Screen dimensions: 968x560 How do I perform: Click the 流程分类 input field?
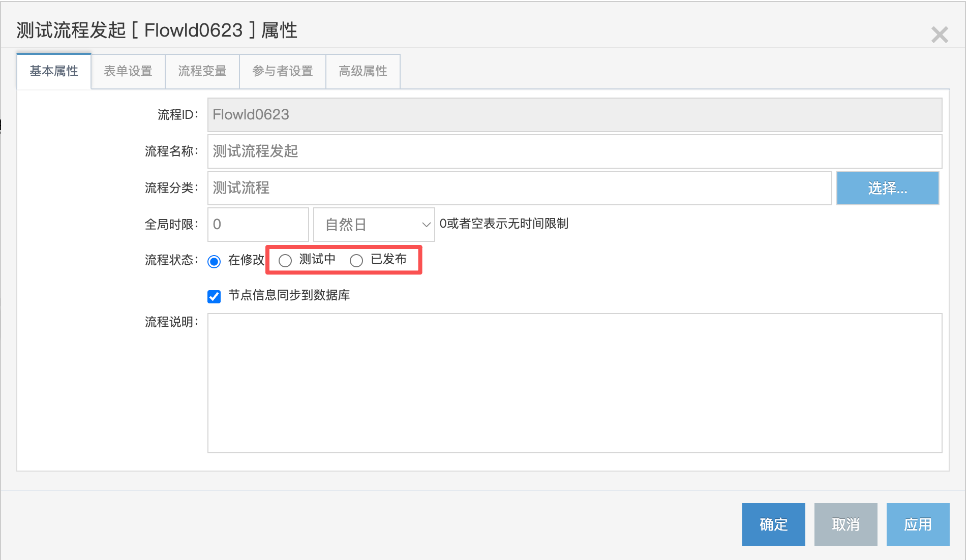[x=520, y=188]
